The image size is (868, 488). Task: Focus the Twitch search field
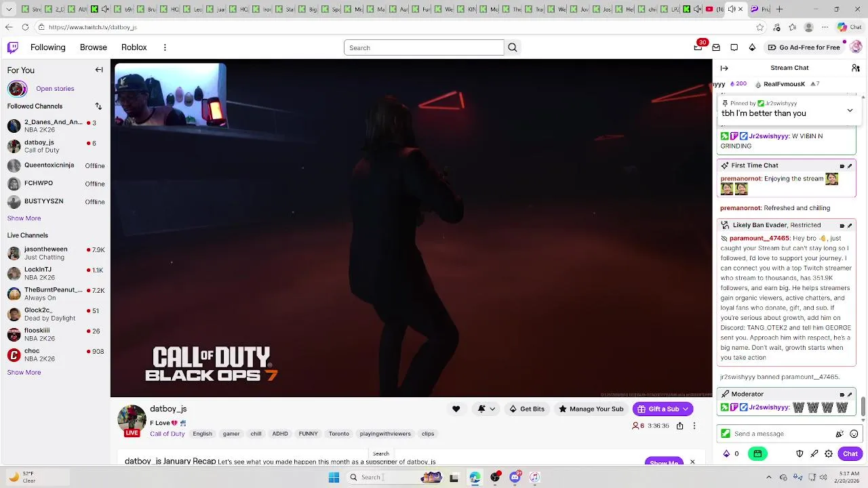[424, 47]
